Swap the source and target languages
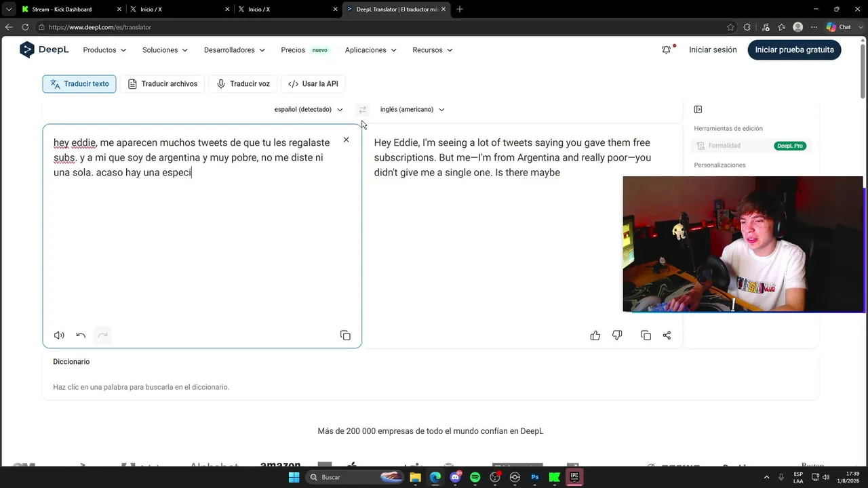 (x=362, y=110)
